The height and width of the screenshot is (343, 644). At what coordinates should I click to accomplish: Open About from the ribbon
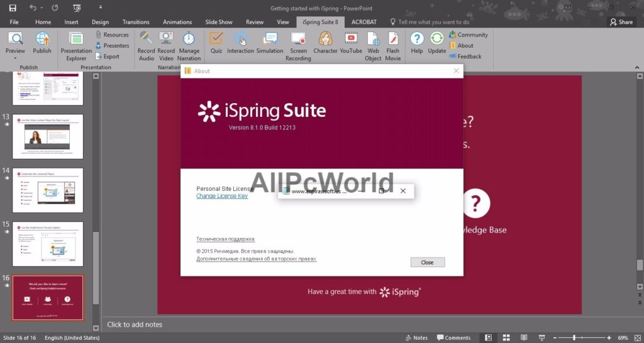click(x=461, y=45)
